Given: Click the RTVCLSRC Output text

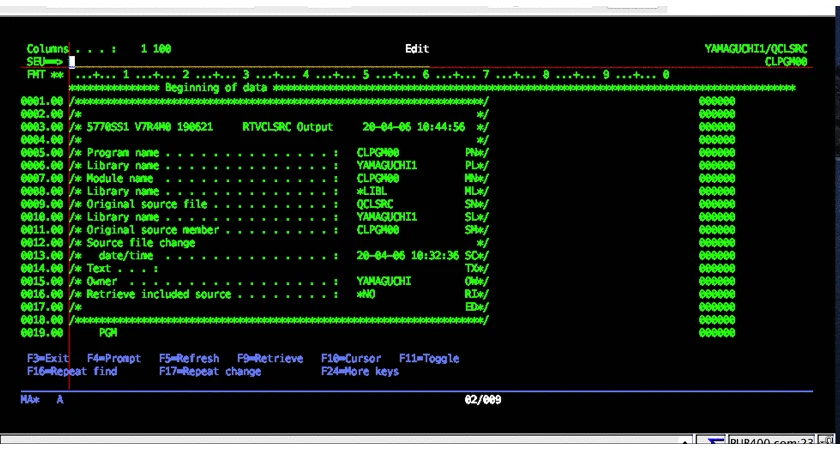Looking at the screenshot, I should 288,127.
